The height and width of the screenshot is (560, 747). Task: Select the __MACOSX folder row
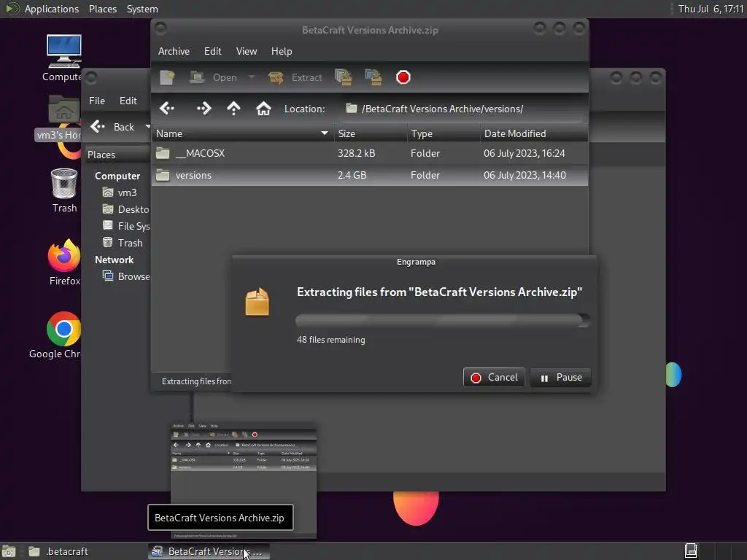click(370, 153)
